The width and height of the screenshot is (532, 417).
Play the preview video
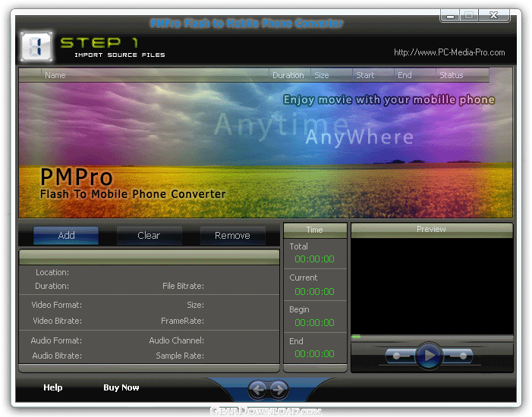pos(429,356)
